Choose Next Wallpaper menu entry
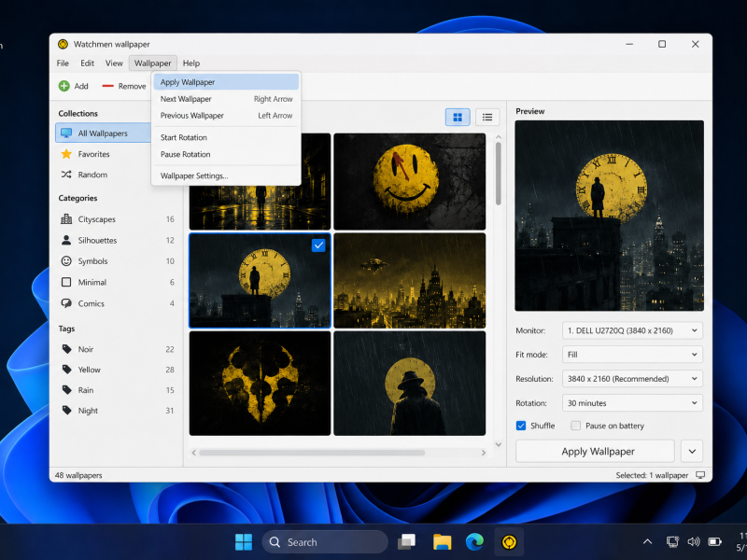This screenshot has height=560, width=747. click(x=226, y=99)
